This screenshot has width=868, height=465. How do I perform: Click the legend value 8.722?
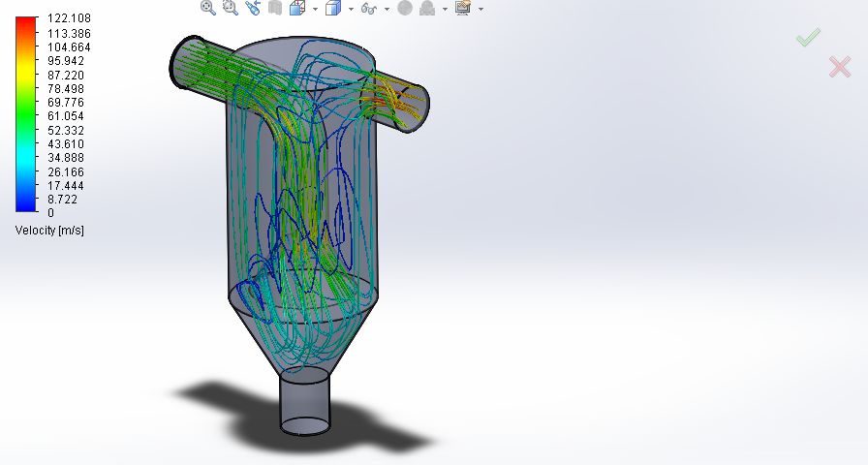pos(63,200)
